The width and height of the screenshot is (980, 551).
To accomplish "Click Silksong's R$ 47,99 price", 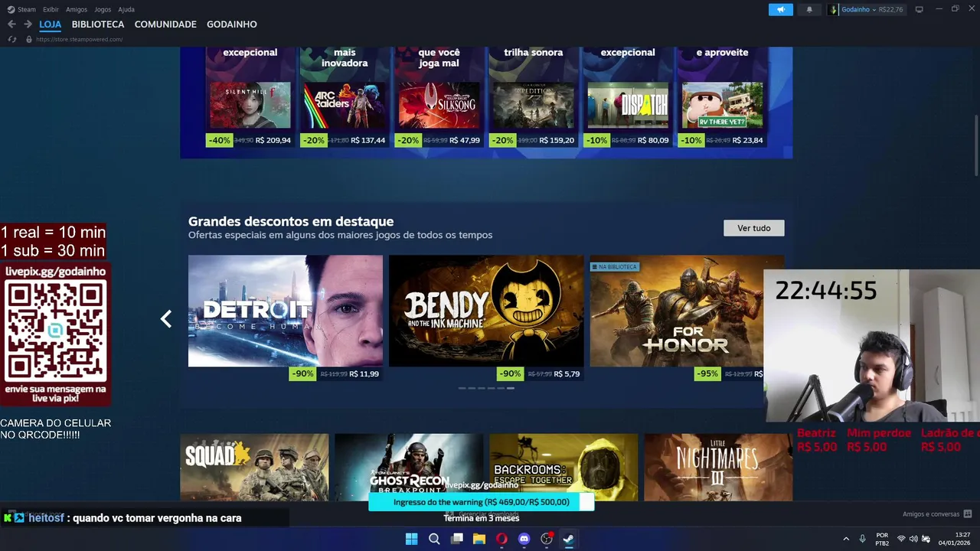I will coord(465,140).
